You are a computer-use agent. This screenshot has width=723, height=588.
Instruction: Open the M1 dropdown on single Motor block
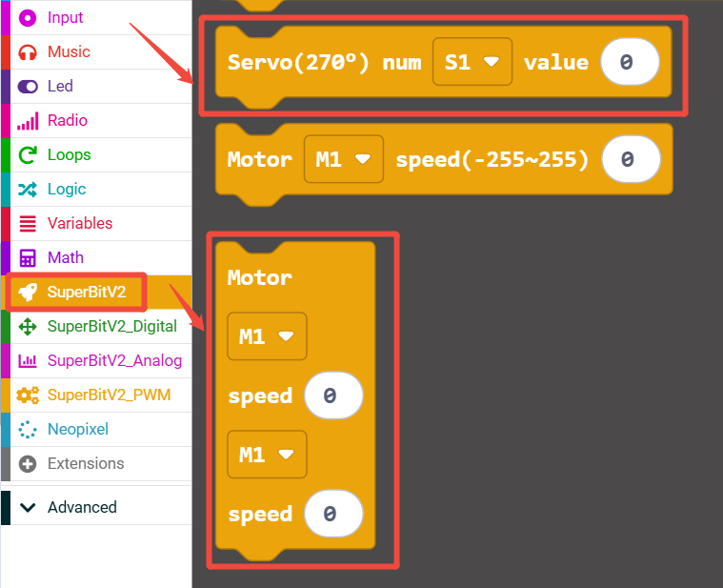[344, 159]
